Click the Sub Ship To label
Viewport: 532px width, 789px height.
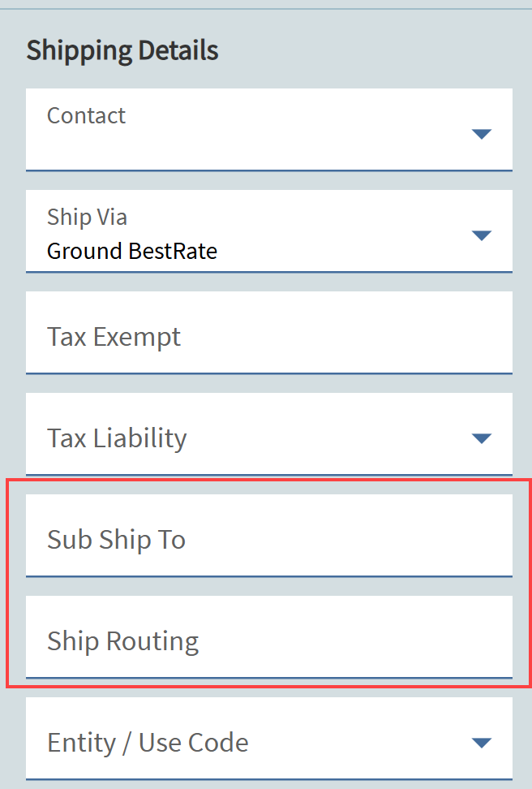pos(116,539)
